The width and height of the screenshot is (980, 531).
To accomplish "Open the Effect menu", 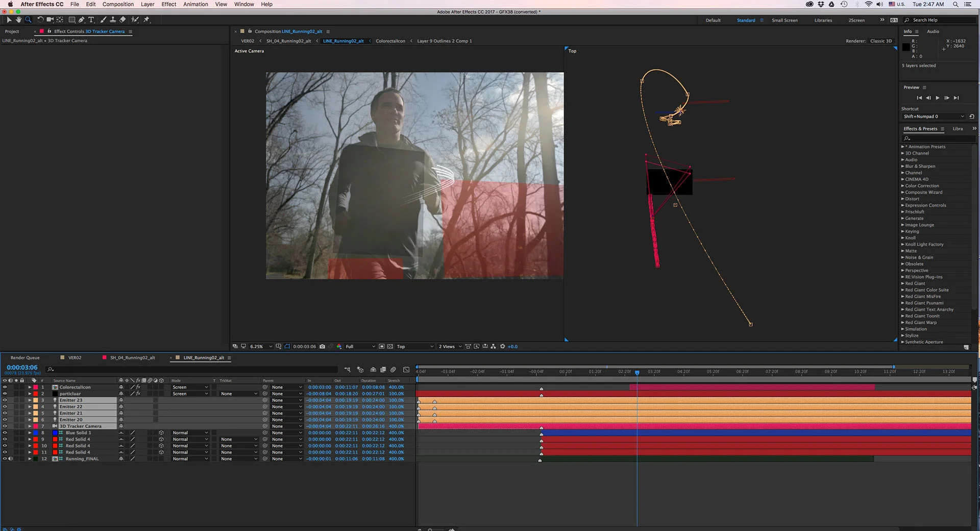I will click(x=169, y=4).
